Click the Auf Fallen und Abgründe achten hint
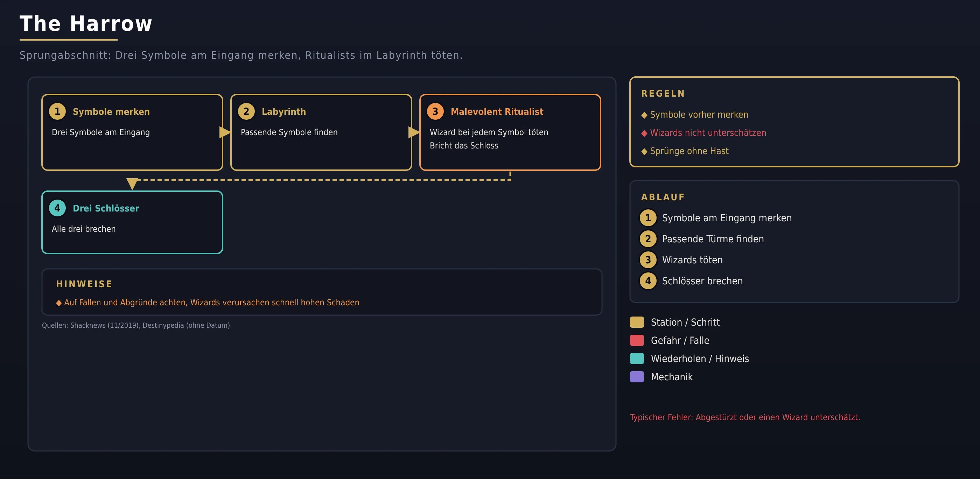Viewport: 980px width, 479px height. tap(211, 303)
